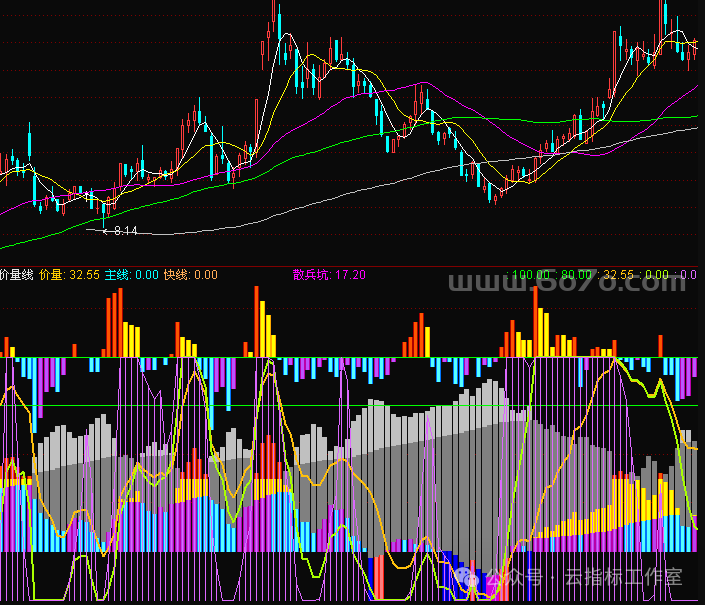
Task: Click the 32.55 readout at top right
Action: point(618,275)
